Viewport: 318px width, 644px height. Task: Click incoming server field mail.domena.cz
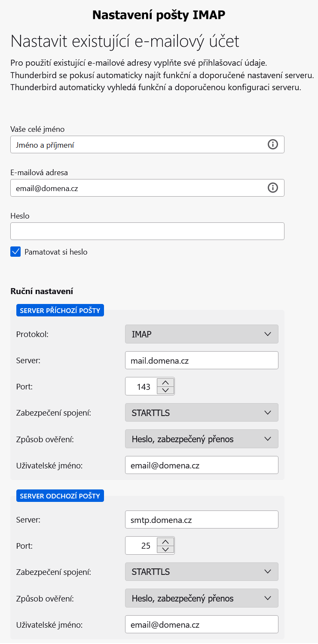(202, 360)
